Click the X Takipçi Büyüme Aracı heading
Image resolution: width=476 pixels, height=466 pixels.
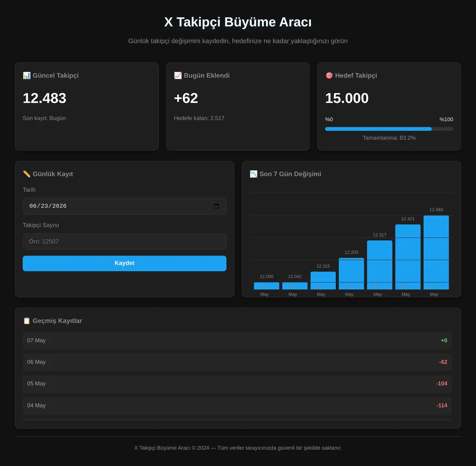point(238,22)
